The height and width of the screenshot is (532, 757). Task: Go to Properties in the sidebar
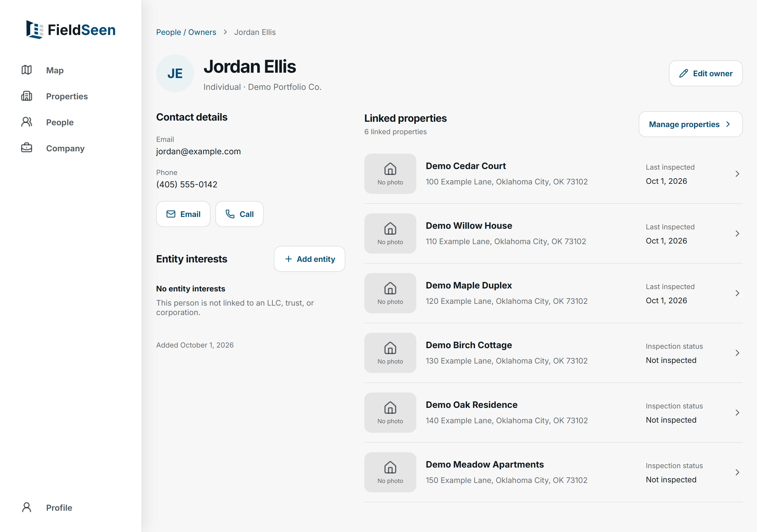pyautogui.click(x=67, y=96)
